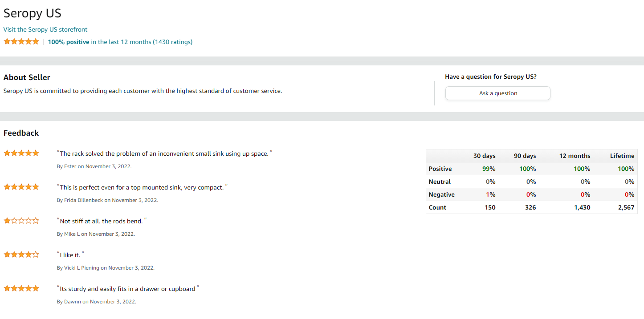The width and height of the screenshot is (644, 319).
Task: Click the Feedback section heading
Action: [21, 133]
